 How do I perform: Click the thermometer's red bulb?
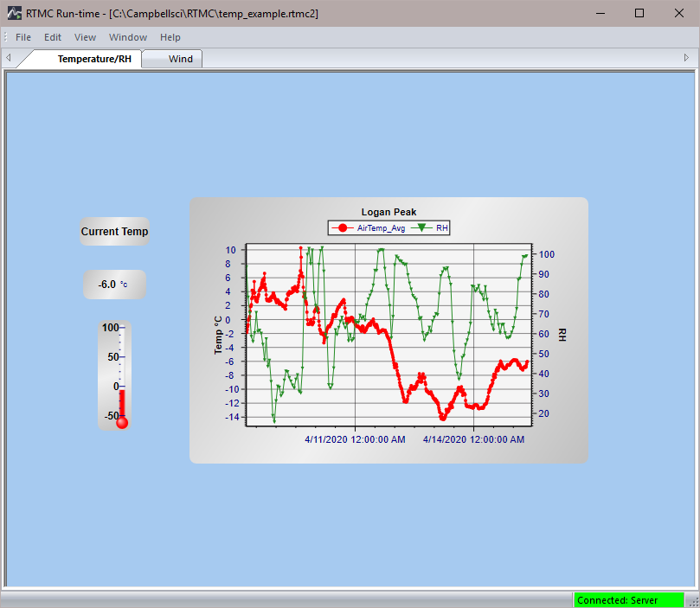click(122, 422)
